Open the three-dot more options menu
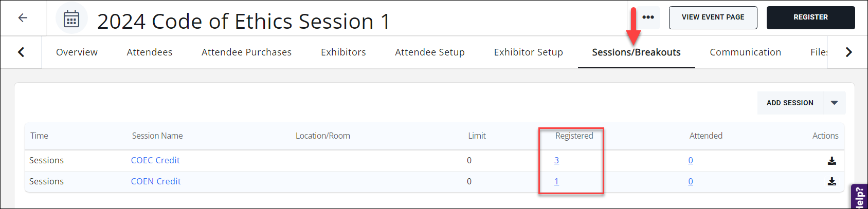This screenshot has height=209, width=868. tap(648, 17)
